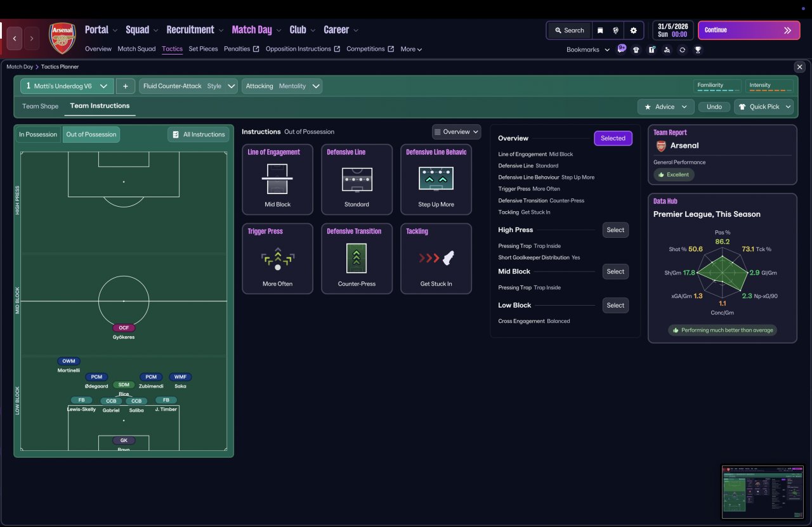
Task: Switch to the Team Shape tab
Action: (x=40, y=107)
